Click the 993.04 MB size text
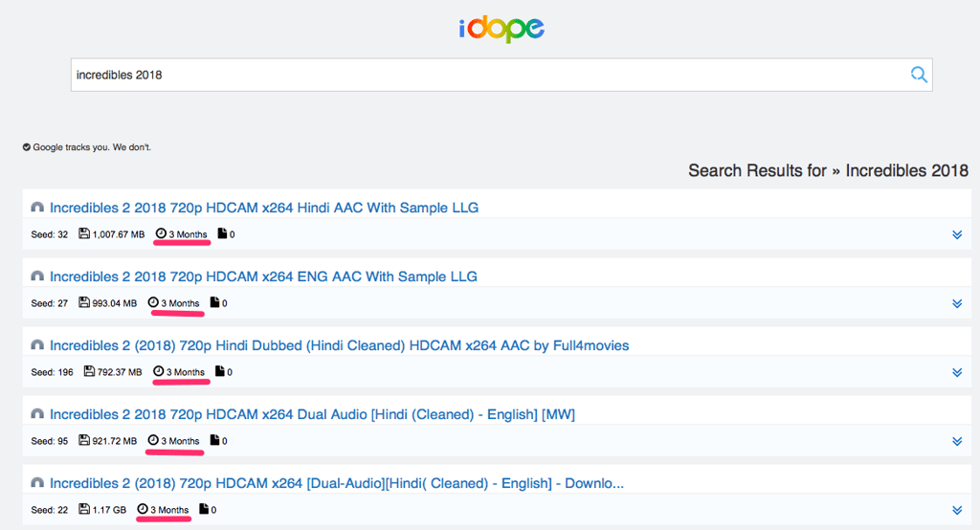980x530 pixels. tap(115, 303)
